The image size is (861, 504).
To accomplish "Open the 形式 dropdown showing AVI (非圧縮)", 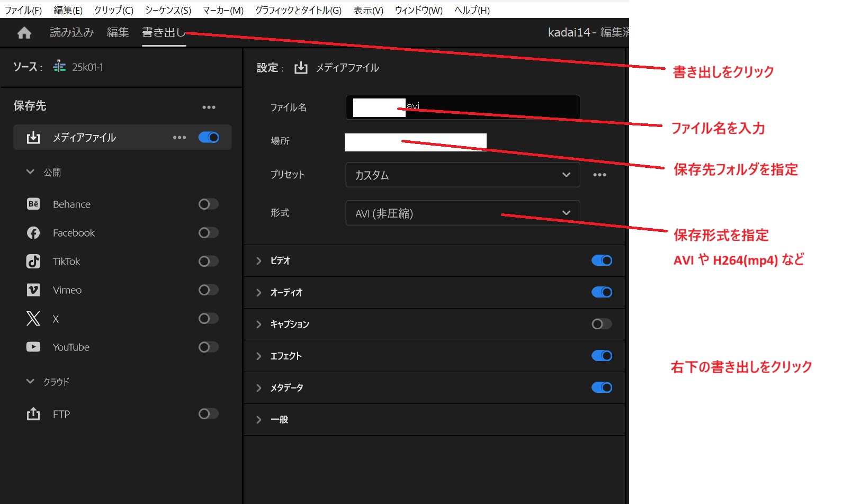I will coord(462,213).
